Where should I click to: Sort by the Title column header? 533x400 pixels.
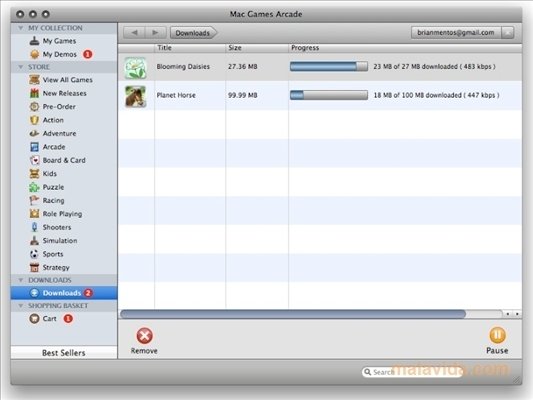point(190,48)
